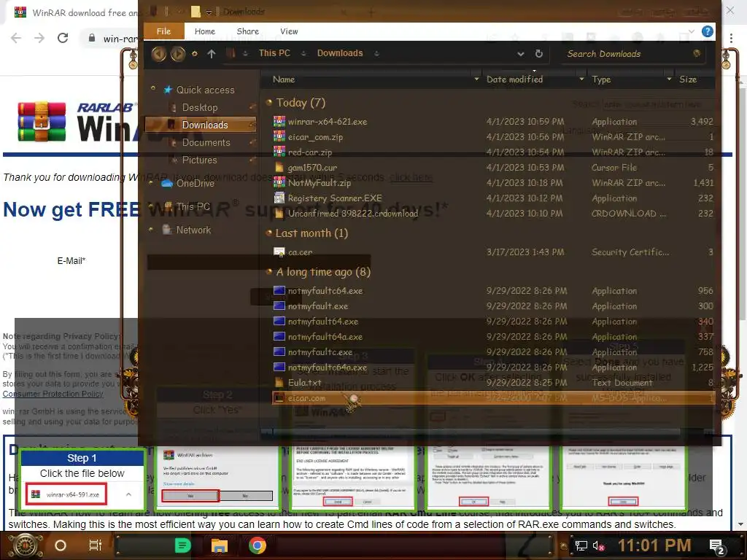Click the Eula.txt file icon
This screenshot has height=560, width=747.
(x=279, y=382)
